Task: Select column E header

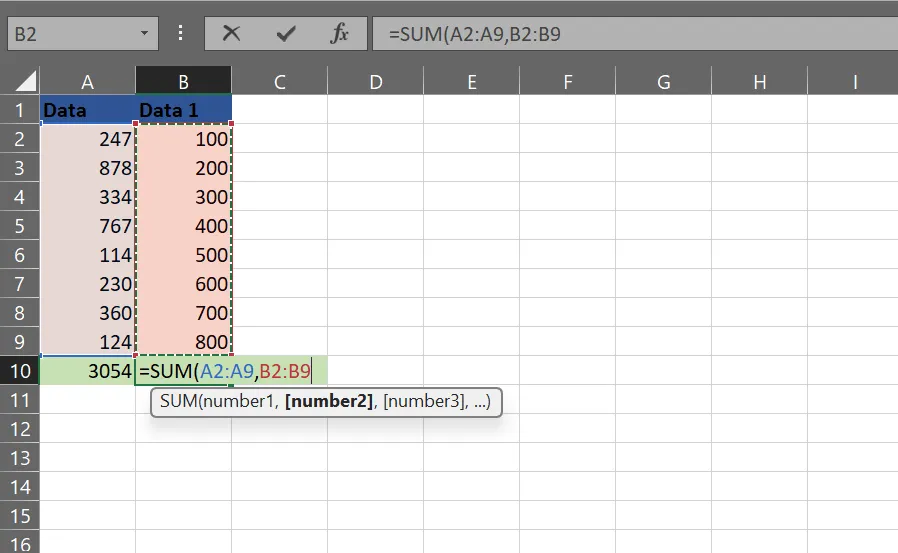Action: pyautogui.click(x=471, y=81)
